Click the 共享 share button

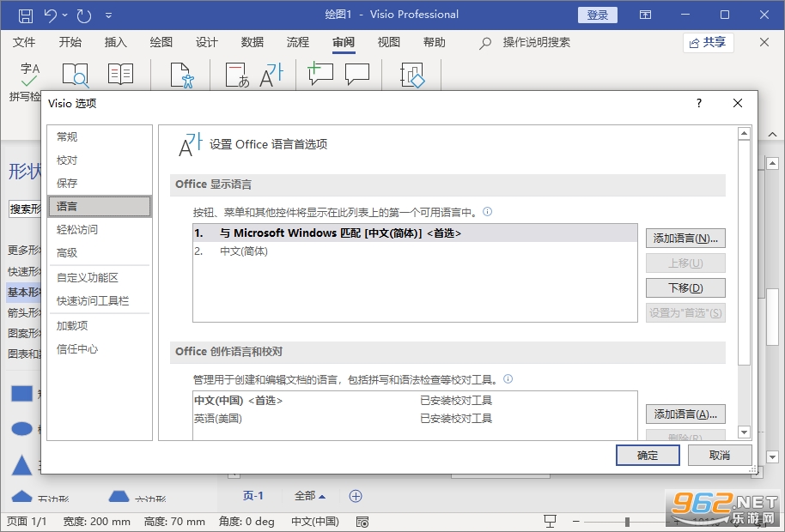[x=708, y=43]
